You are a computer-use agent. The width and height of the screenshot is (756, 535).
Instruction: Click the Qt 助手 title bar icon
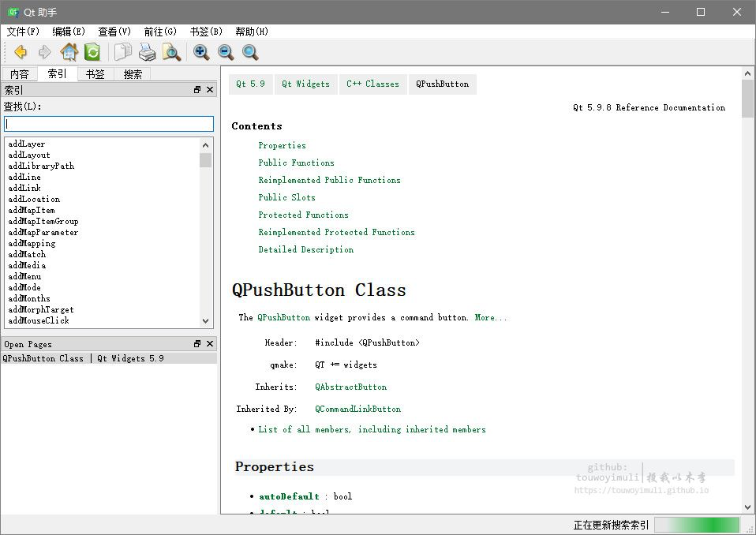13,12
